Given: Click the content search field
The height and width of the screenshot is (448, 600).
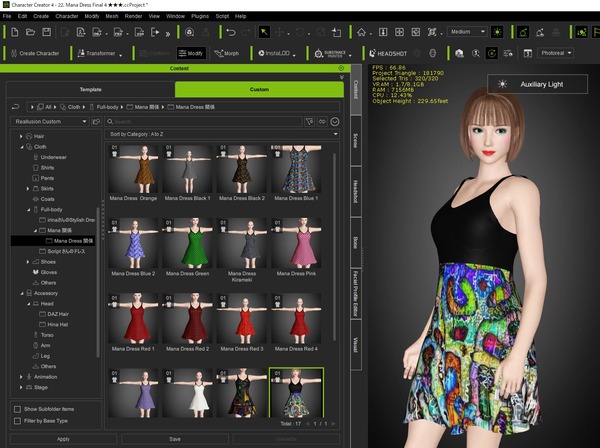Looking at the screenshot, I should click(204, 122).
